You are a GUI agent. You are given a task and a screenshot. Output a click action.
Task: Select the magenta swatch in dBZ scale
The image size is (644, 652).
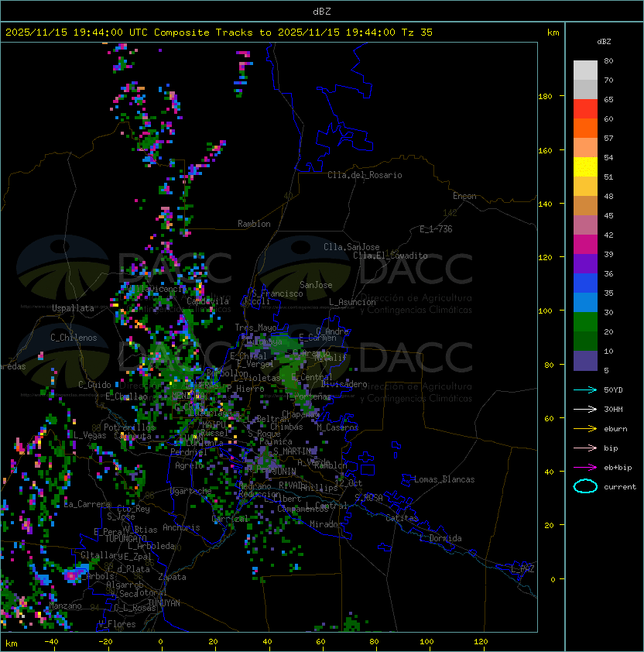tap(585, 245)
